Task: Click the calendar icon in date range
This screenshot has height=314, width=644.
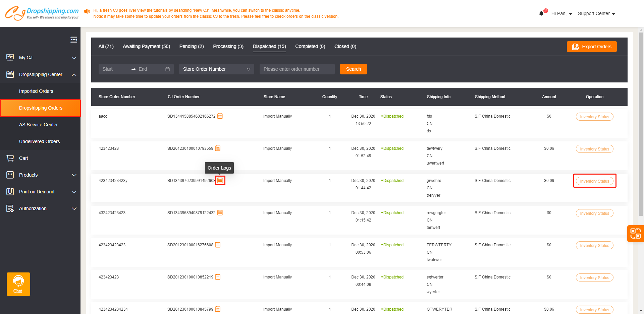Action: point(167,69)
